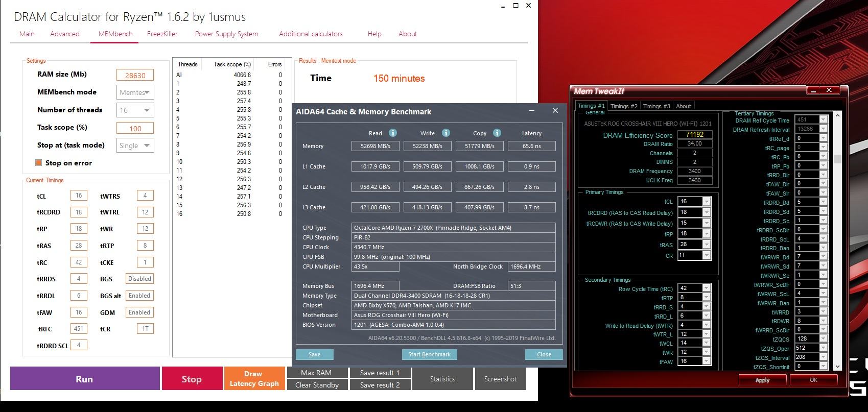The height and width of the screenshot is (412, 868).
Task: Click Close button in AIDA64 window
Action: point(544,354)
